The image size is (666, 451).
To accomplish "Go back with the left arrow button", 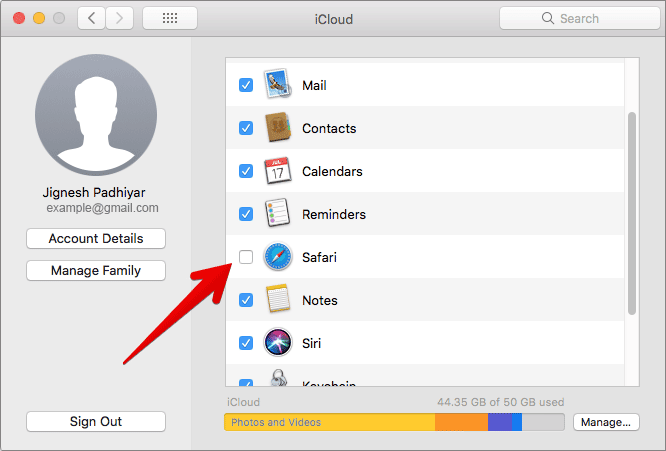I will (91, 18).
